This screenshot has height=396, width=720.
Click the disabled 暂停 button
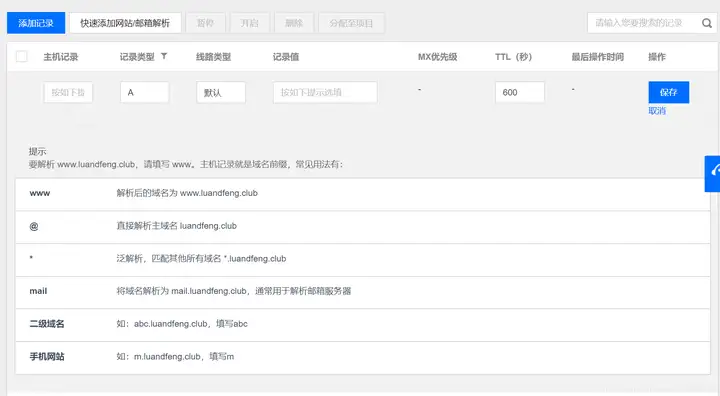[x=205, y=23]
